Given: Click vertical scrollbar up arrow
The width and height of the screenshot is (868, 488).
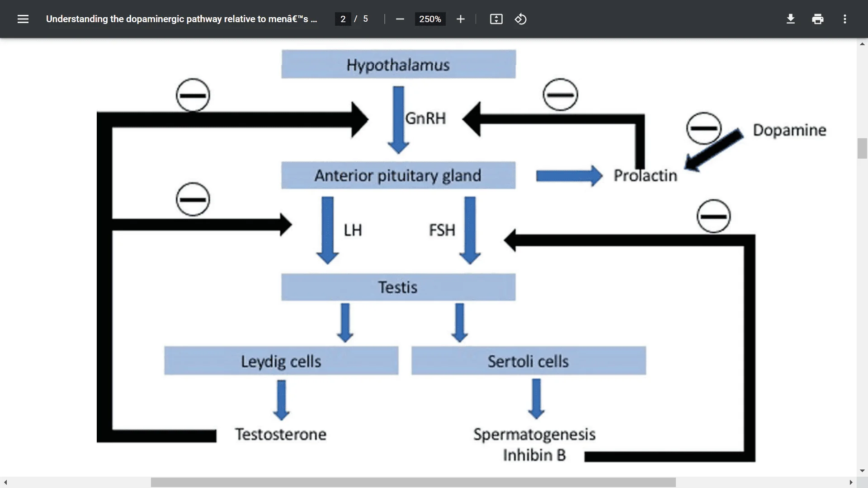Looking at the screenshot, I should pos(862,44).
